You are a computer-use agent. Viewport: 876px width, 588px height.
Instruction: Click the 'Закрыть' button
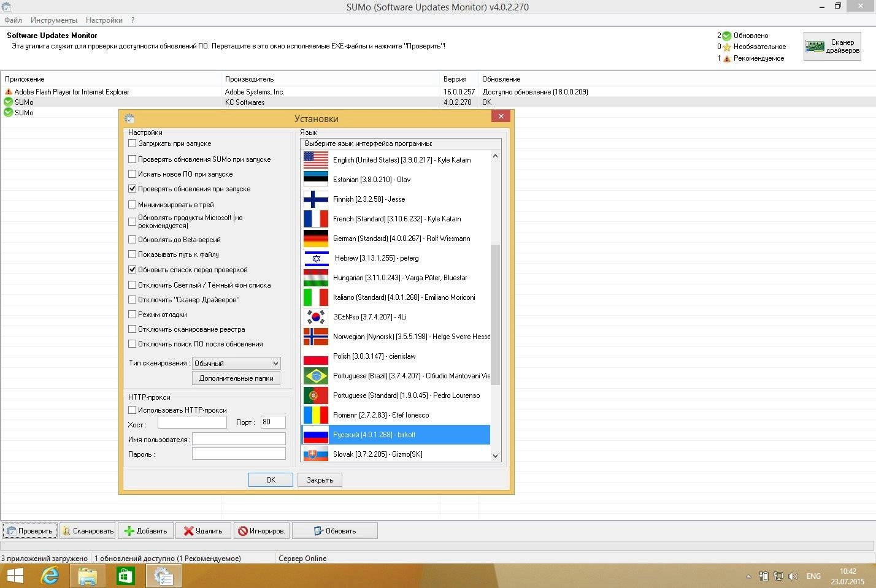(320, 480)
